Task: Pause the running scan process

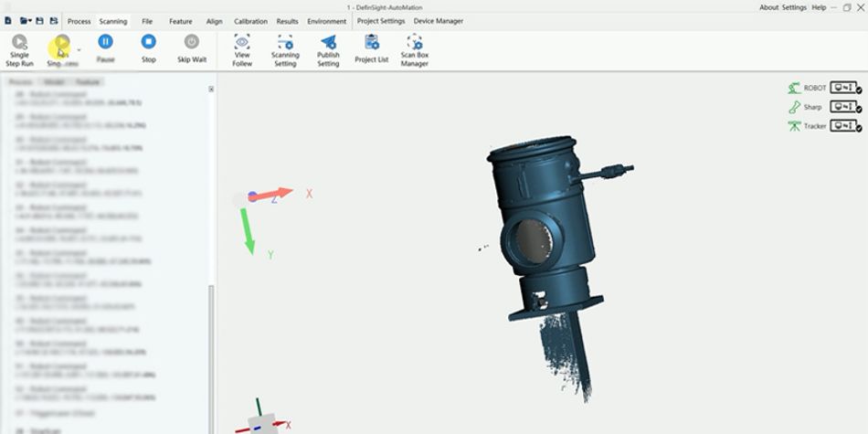Action: [x=105, y=42]
